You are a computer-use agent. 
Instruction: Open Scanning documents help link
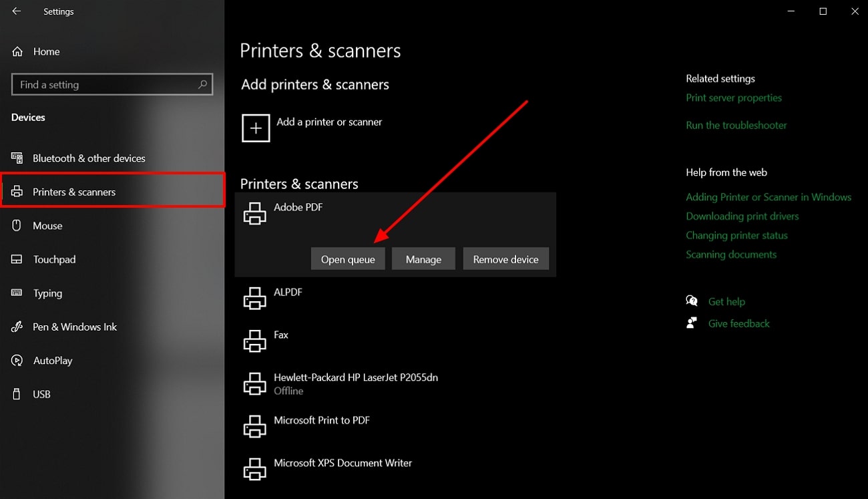(x=731, y=255)
